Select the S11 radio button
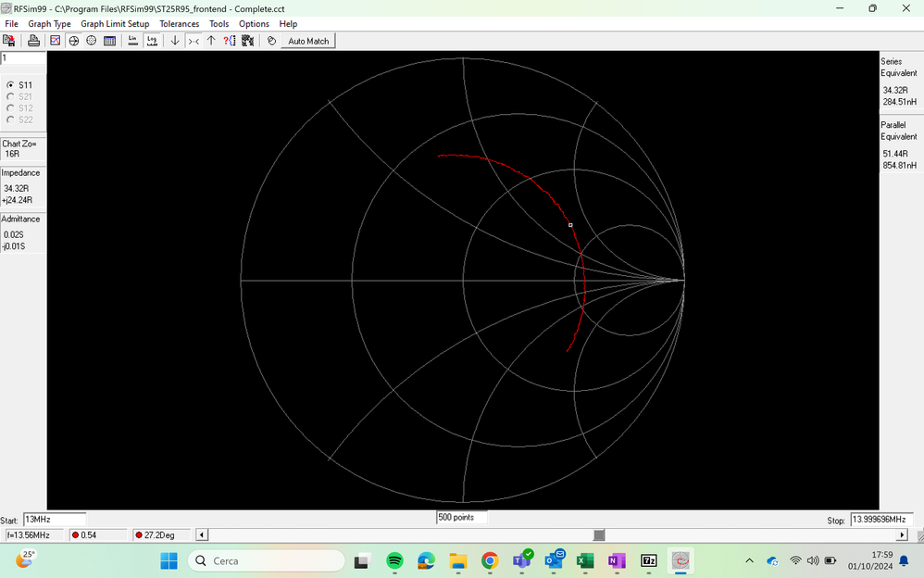This screenshot has width=924, height=578. [x=10, y=85]
